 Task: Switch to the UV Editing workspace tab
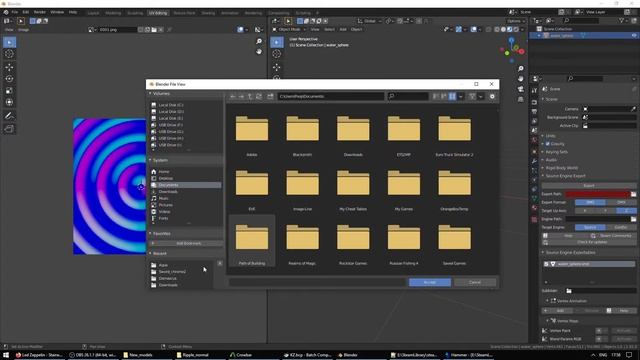click(x=158, y=13)
